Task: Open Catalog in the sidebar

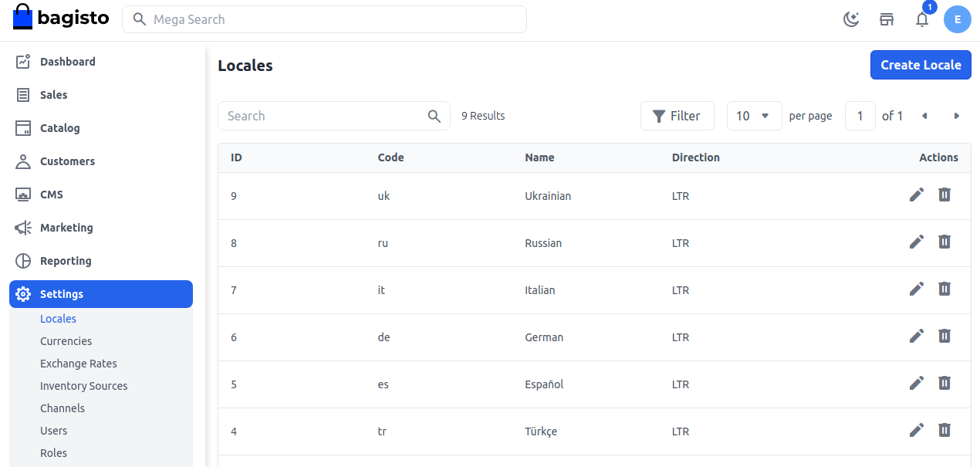Action: point(59,128)
